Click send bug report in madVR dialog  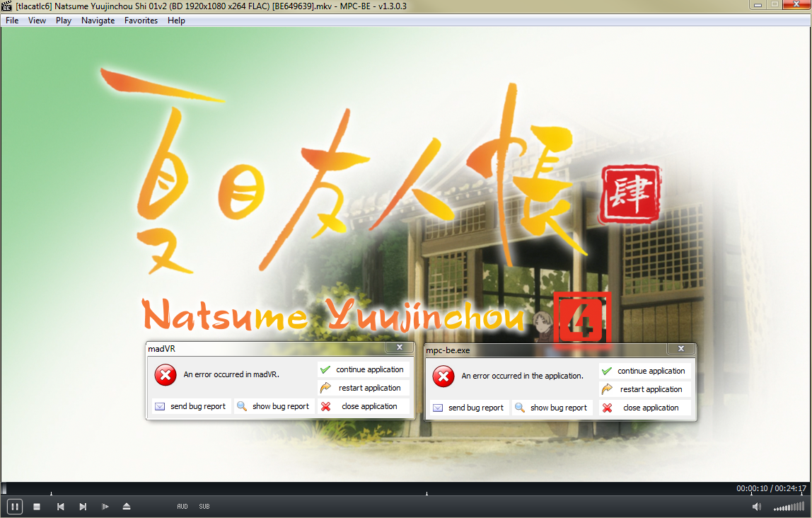[x=192, y=407]
